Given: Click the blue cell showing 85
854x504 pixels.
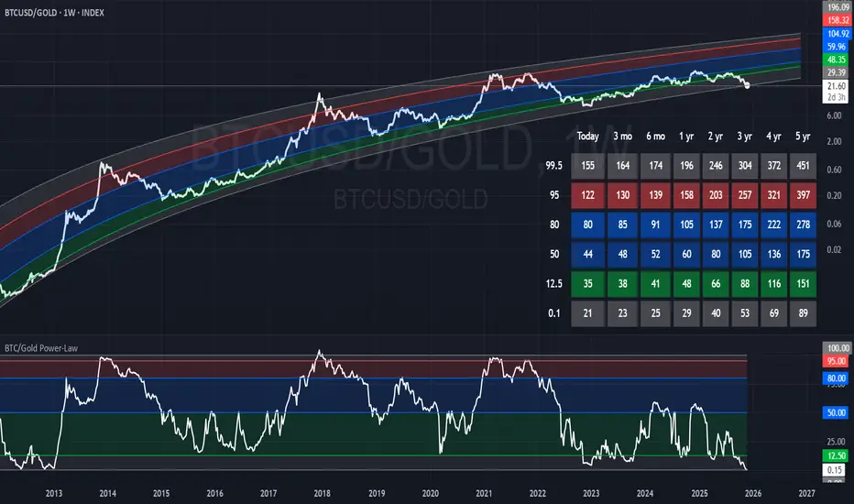Looking at the screenshot, I should coord(622,225).
